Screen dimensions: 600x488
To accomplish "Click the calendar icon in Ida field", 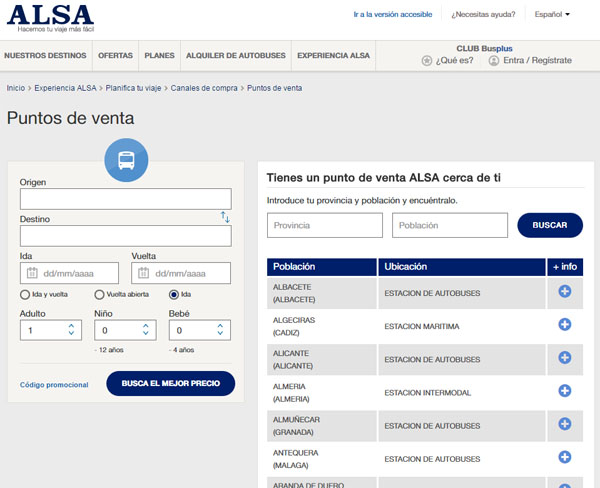I will coord(32,273).
